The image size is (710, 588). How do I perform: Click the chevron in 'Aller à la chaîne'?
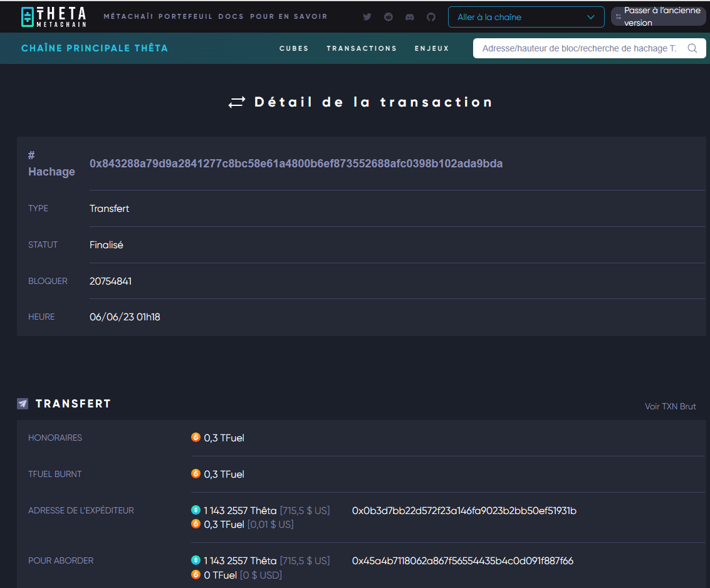590,17
